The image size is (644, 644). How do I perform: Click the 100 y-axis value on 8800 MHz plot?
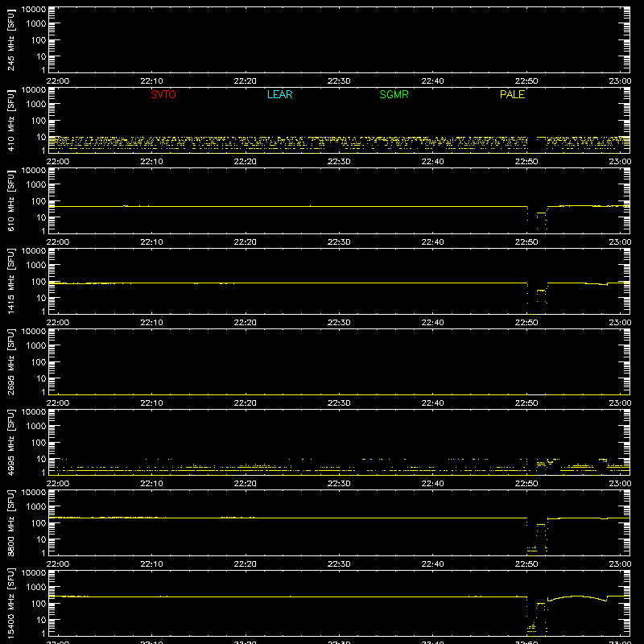(x=39, y=523)
